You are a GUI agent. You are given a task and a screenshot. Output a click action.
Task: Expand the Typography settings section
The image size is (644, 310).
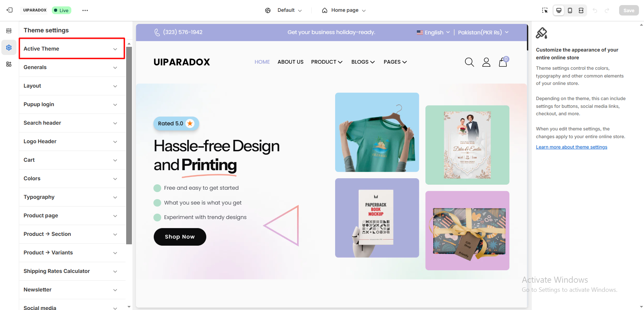click(x=72, y=197)
